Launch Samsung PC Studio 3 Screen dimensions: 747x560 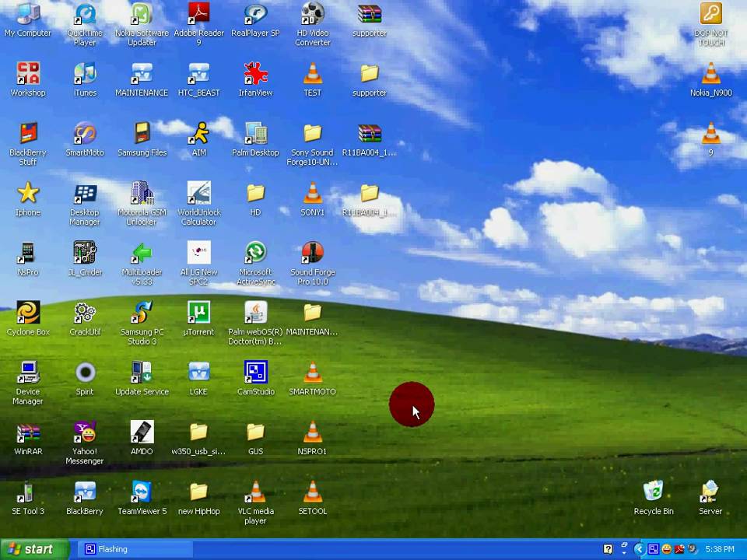[142, 313]
